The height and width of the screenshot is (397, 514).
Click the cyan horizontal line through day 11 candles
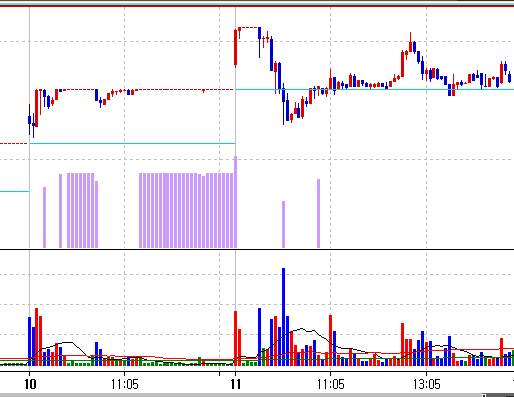point(375,89)
